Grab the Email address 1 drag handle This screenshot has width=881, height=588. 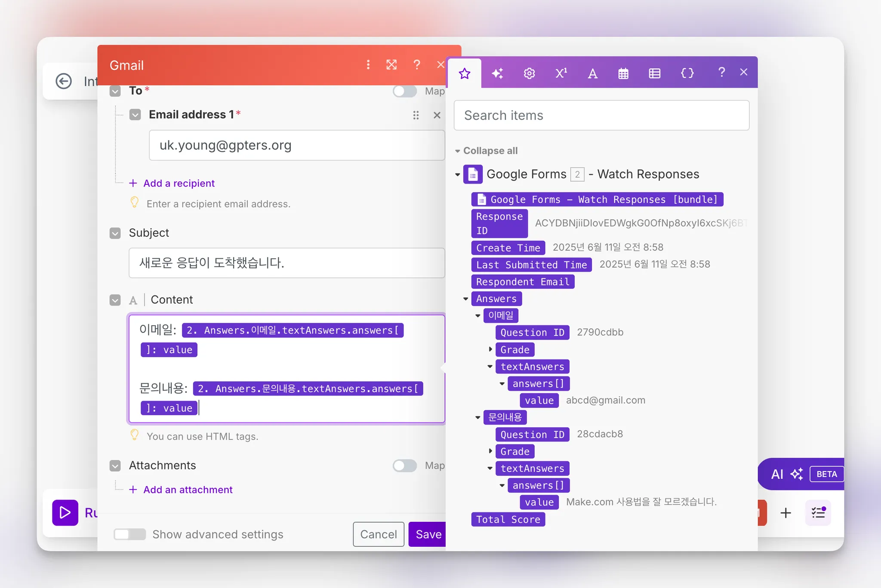416,115
